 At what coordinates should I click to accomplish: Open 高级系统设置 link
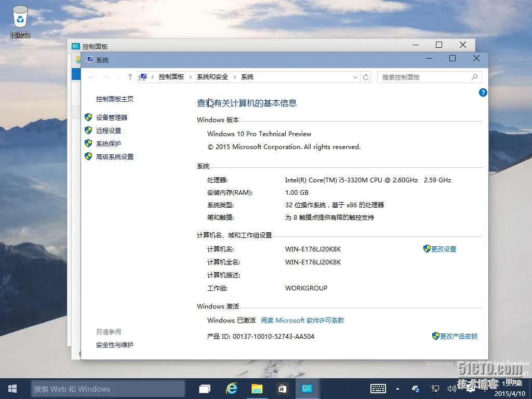tap(115, 156)
